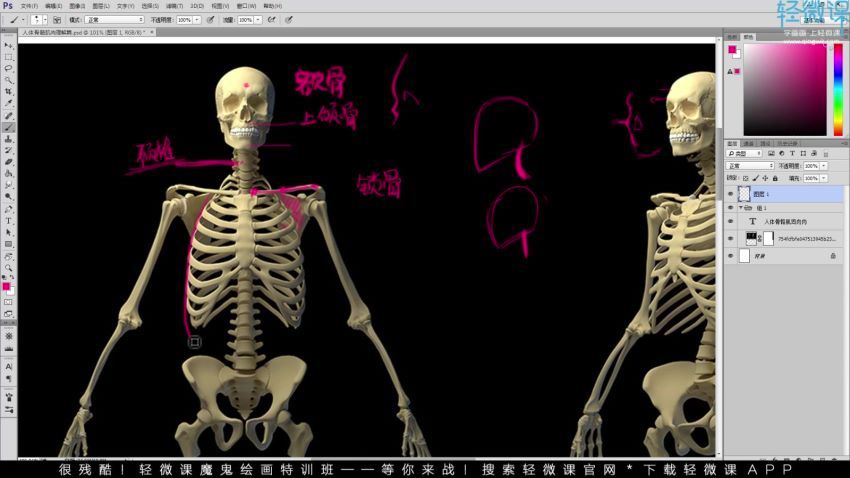Open the brush Mode dropdown
This screenshot has height=478, width=850.
click(x=114, y=20)
